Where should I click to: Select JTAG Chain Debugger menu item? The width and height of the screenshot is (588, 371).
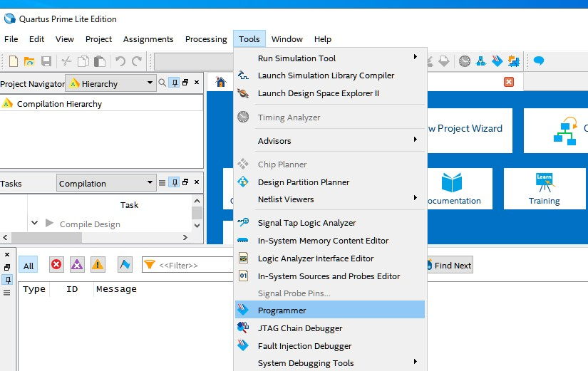click(x=330, y=328)
